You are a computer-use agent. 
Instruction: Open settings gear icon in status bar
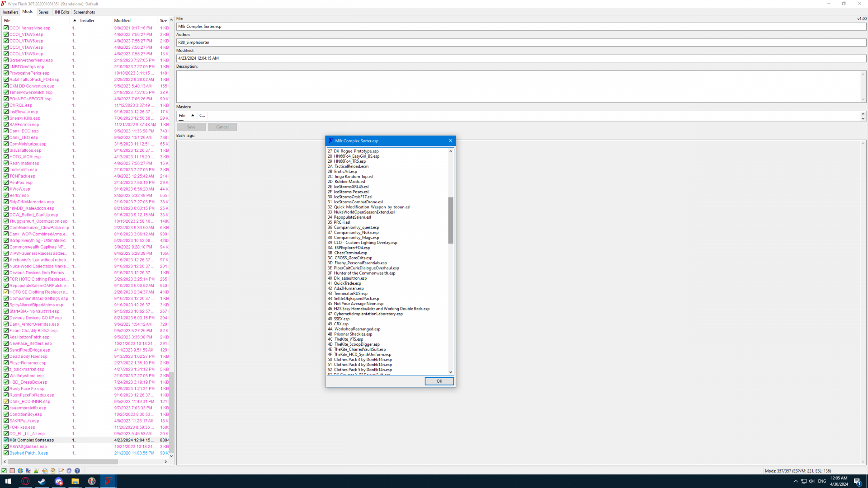pos(69,470)
